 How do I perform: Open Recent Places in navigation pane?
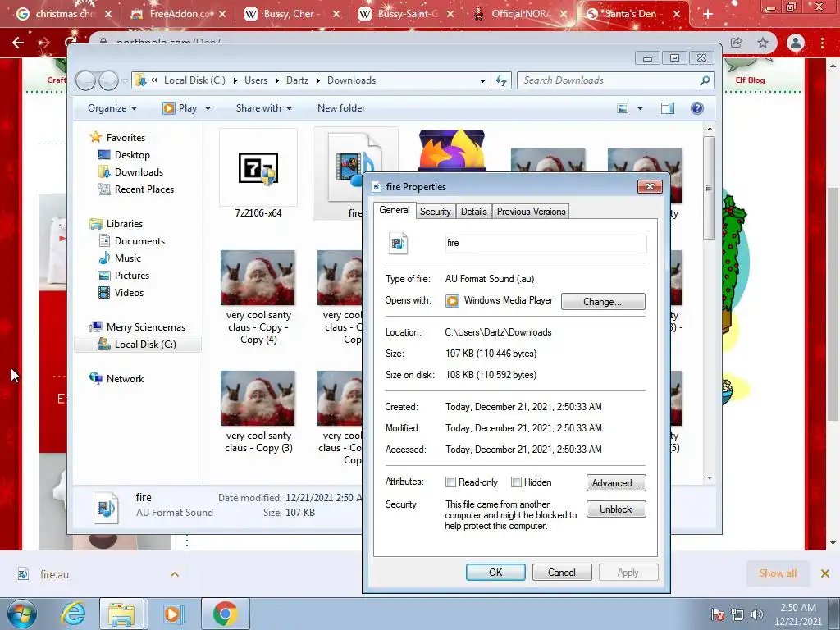click(144, 189)
